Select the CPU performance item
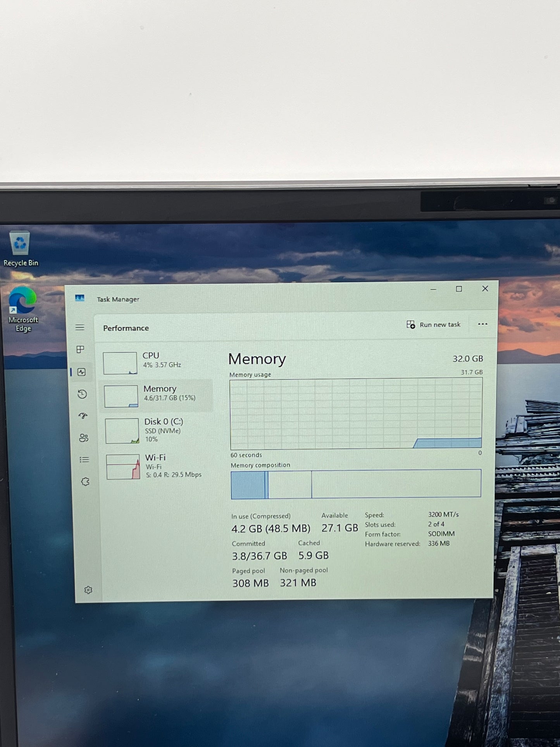This screenshot has height=747, width=560. (157, 362)
